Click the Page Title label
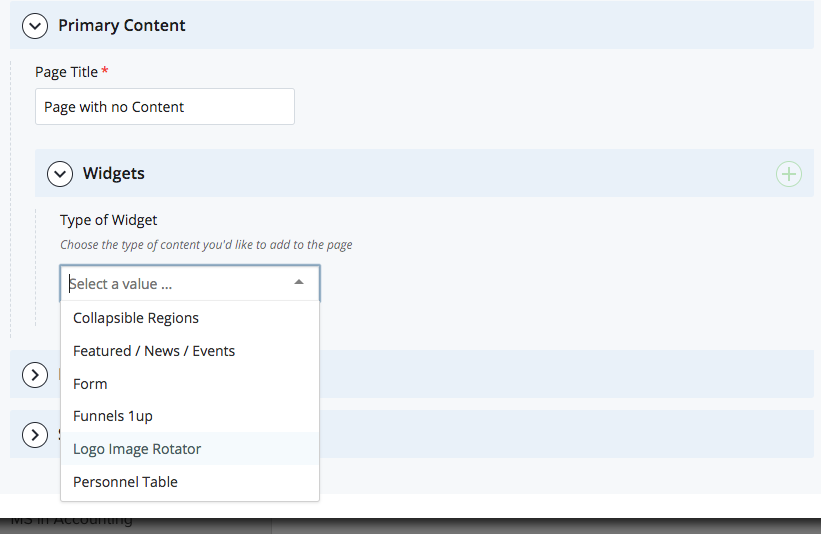Screen dimensions: 821x534 pos(66,72)
